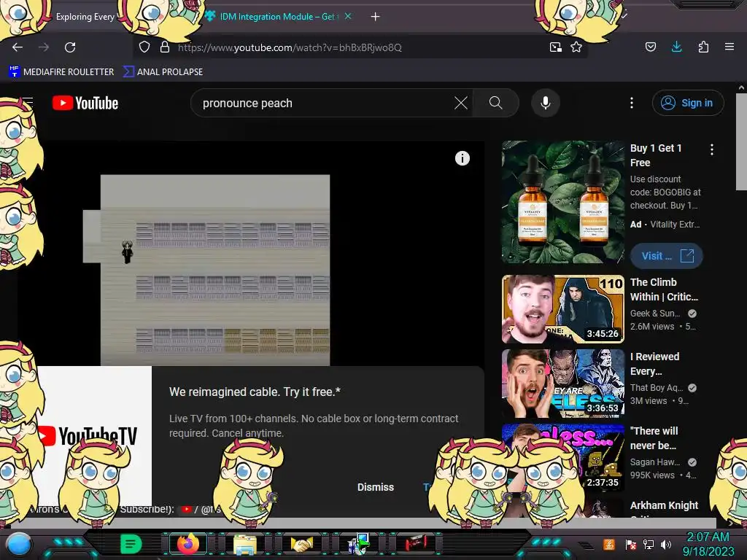Screen dimensions: 747x560
Task: Clear the YouTube search box text
Action: click(x=461, y=103)
